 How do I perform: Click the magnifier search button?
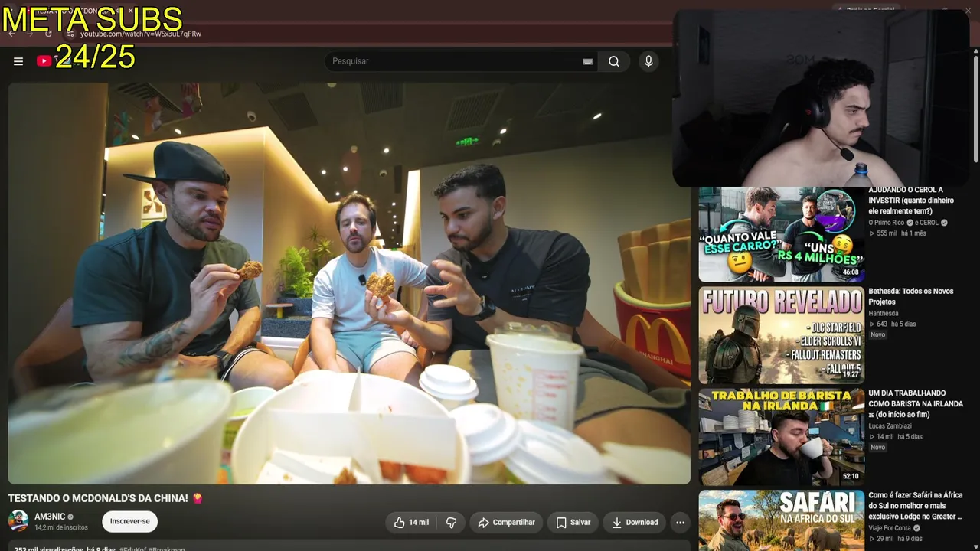click(x=614, y=61)
